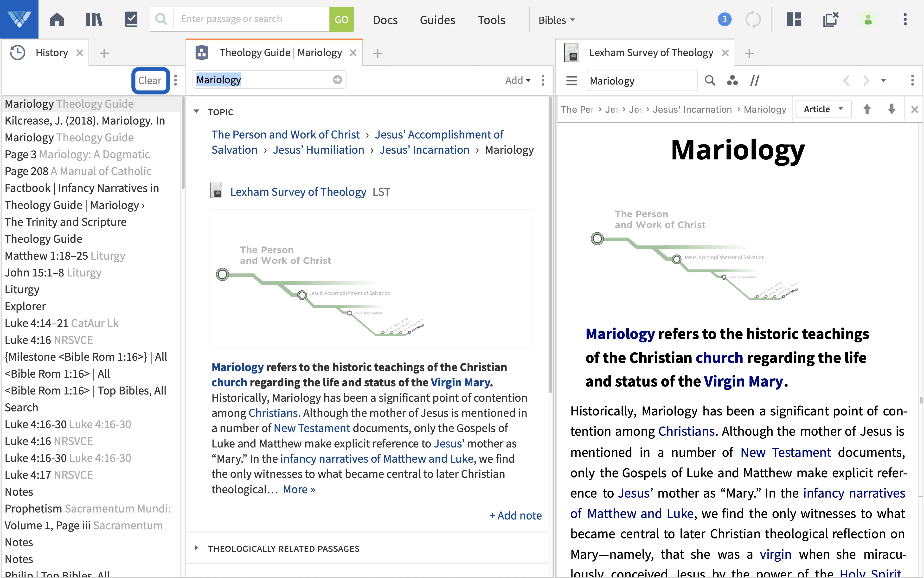Open The Person and Work of Christ breadcrumb
Screen dimensions: 924x578
coord(286,135)
